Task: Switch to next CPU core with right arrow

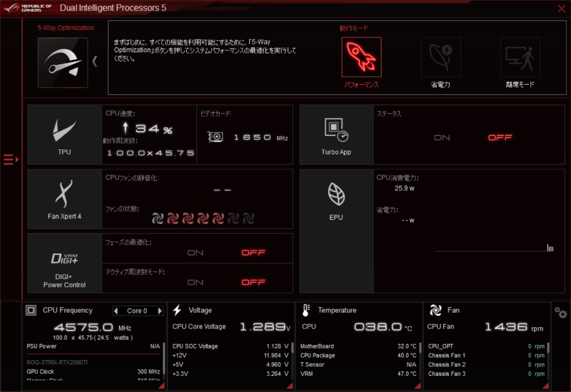Action: [160, 311]
